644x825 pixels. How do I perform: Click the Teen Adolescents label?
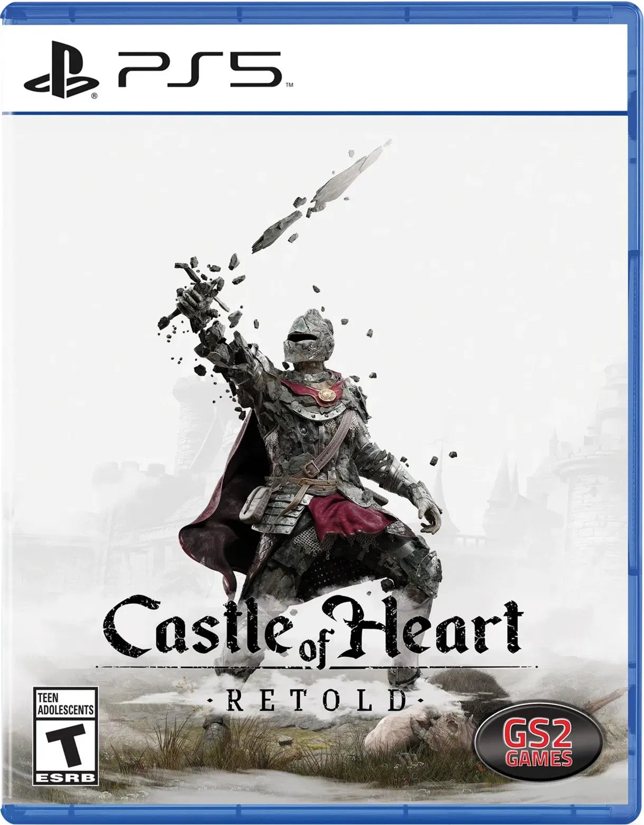point(66,705)
